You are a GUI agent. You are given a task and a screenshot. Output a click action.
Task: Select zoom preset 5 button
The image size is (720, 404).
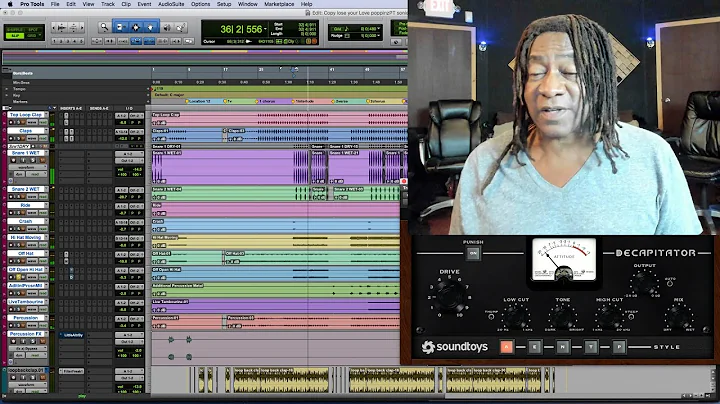(82, 41)
